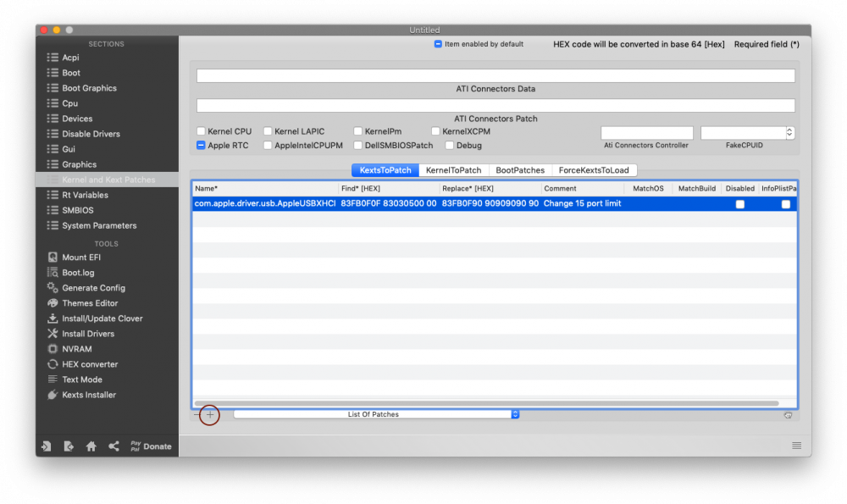Click the Replace* [HEX] column header

coord(490,189)
